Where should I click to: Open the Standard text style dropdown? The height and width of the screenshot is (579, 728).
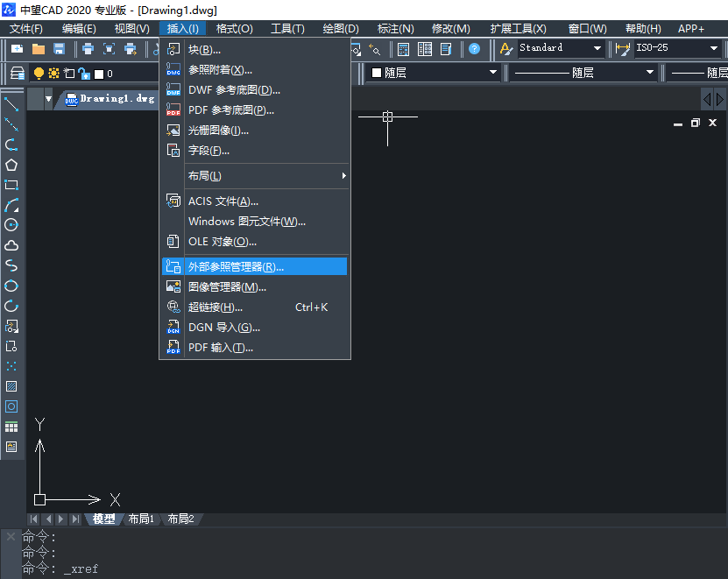point(561,48)
